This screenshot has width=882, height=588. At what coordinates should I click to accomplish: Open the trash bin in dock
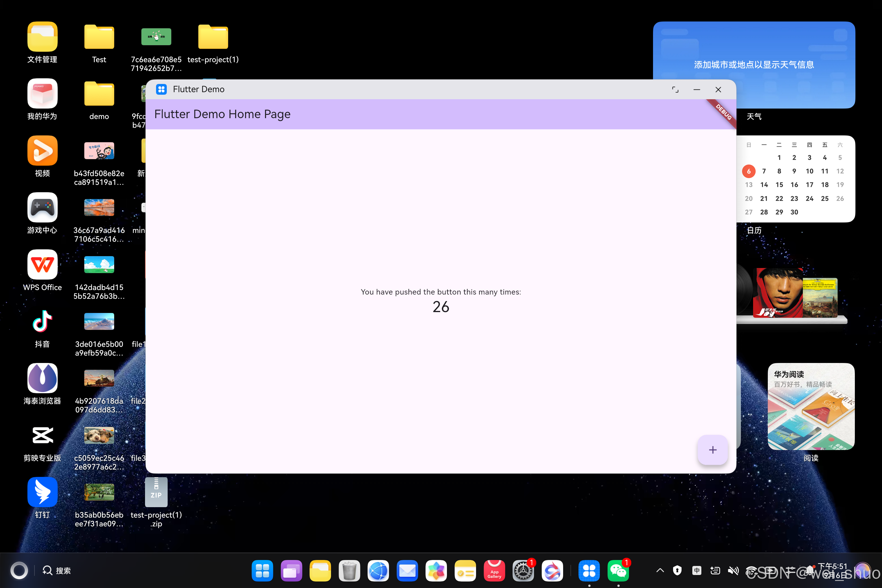(x=349, y=570)
